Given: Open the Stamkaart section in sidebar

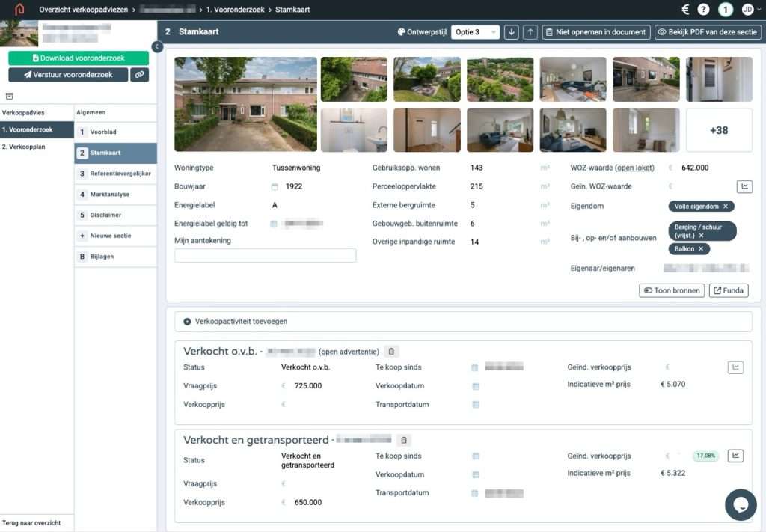Looking at the screenshot, I should pos(116,153).
